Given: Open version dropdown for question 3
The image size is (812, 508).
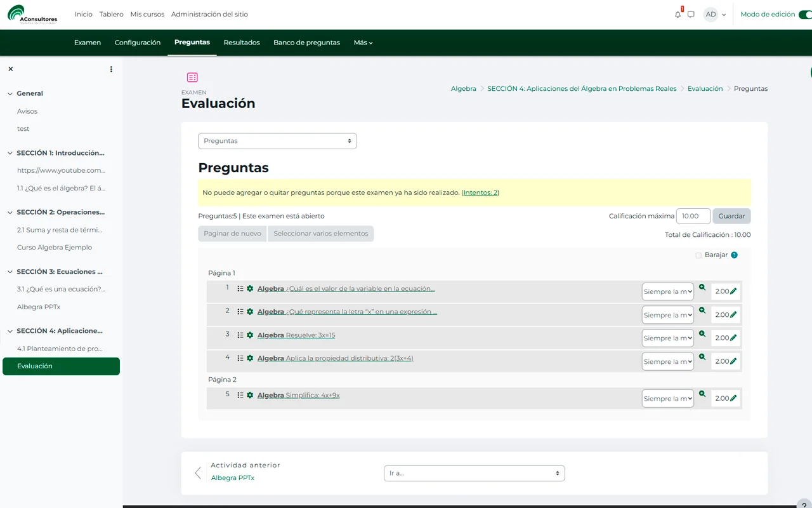Looking at the screenshot, I should point(668,338).
